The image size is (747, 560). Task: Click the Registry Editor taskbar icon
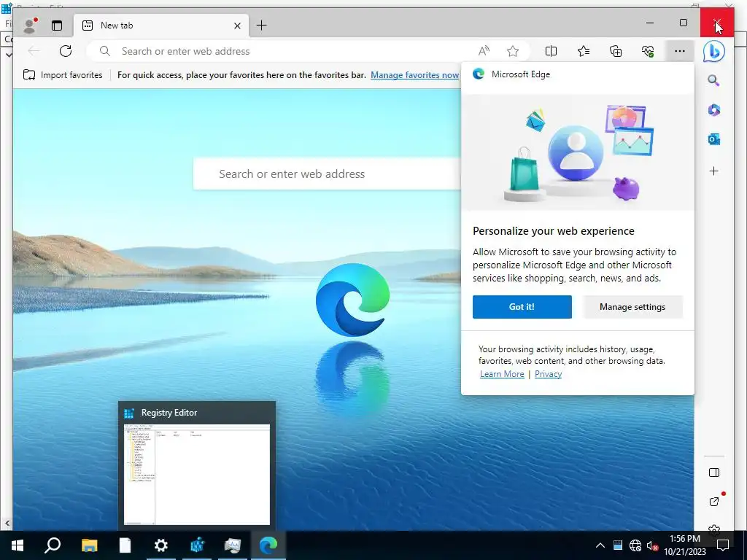(197, 545)
